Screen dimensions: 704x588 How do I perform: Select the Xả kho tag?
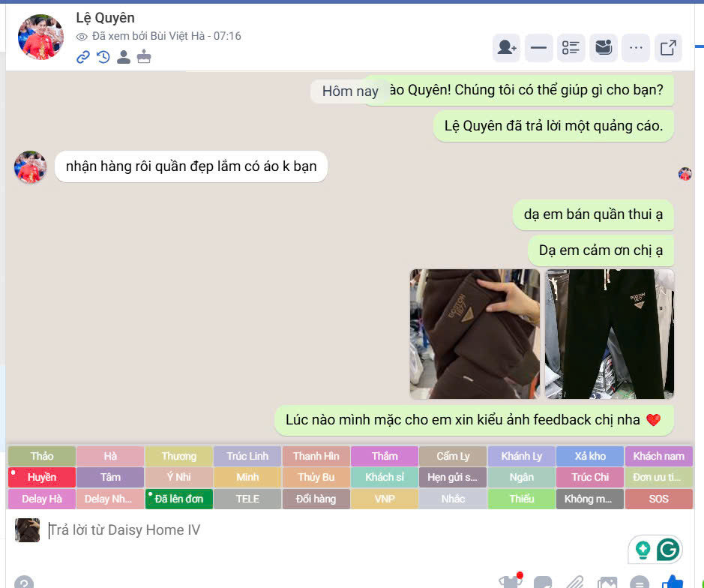590,456
